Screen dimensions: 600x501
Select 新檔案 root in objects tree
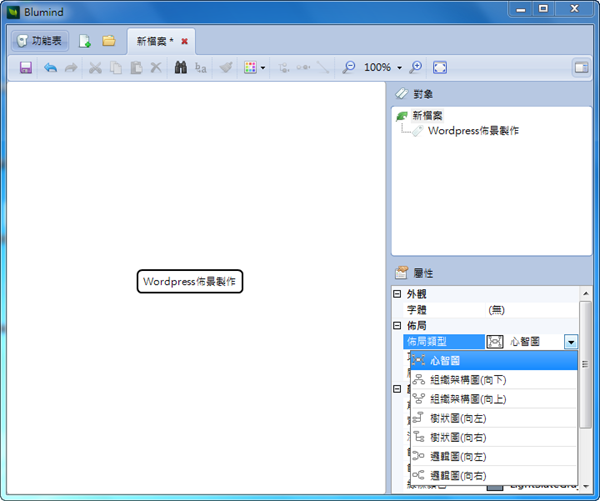pyautogui.click(x=427, y=115)
